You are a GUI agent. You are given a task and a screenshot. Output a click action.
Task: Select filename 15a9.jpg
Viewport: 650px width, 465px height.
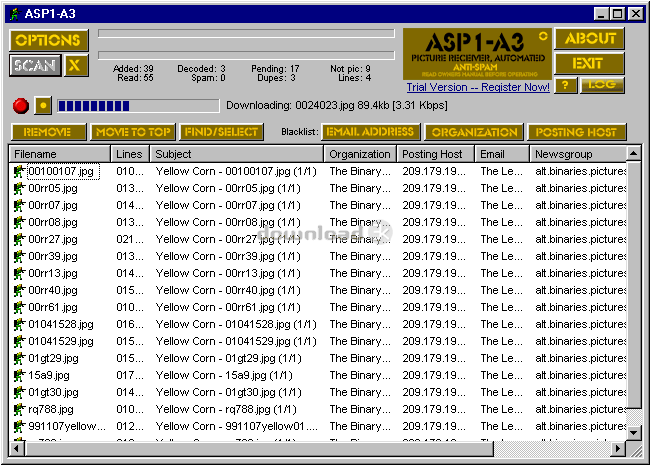[x=49, y=375]
